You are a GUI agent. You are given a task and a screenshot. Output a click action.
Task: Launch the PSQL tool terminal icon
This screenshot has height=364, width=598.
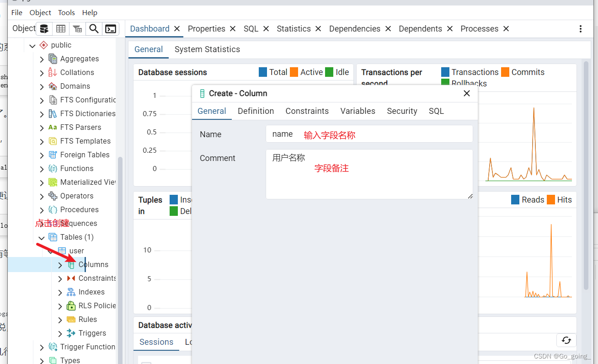(x=111, y=29)
